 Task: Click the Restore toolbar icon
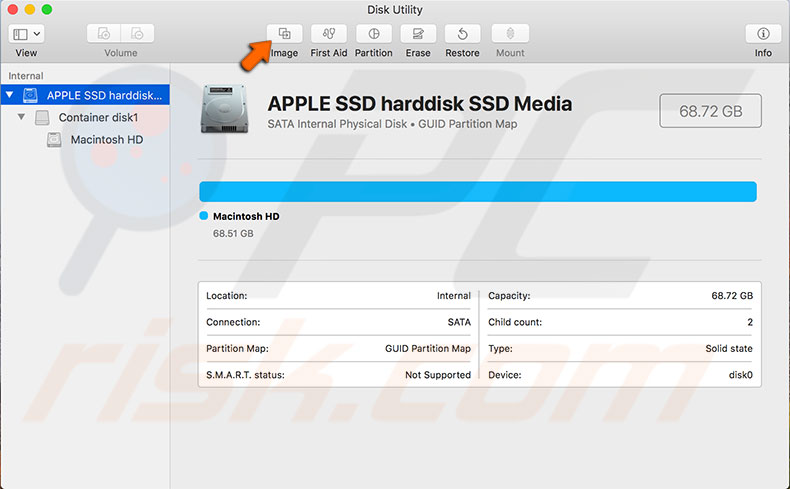pyautogui.click(x=463, y=34)
